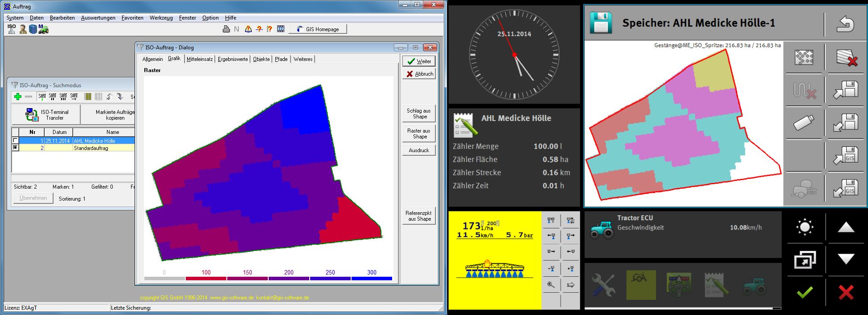
Task: Click the printer icon in main toolbar
Action: pyautogui.click(x=226, y=29)
